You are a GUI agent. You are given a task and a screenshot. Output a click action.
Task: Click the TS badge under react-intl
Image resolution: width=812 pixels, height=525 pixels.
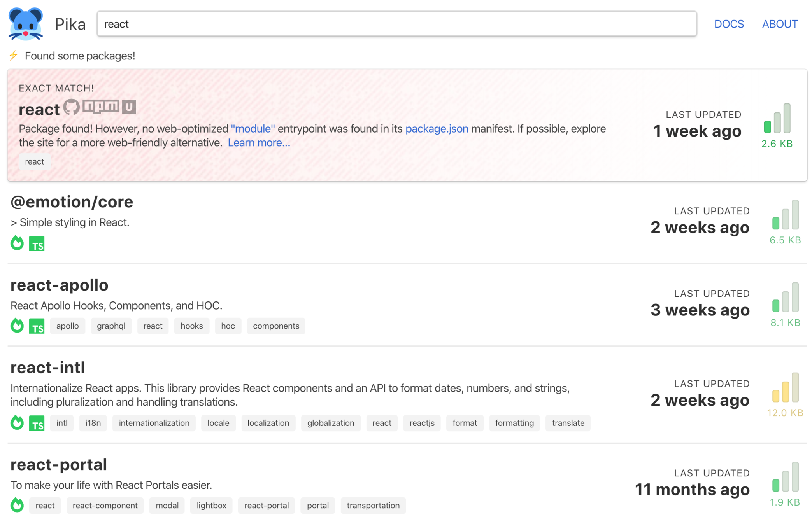37,423
